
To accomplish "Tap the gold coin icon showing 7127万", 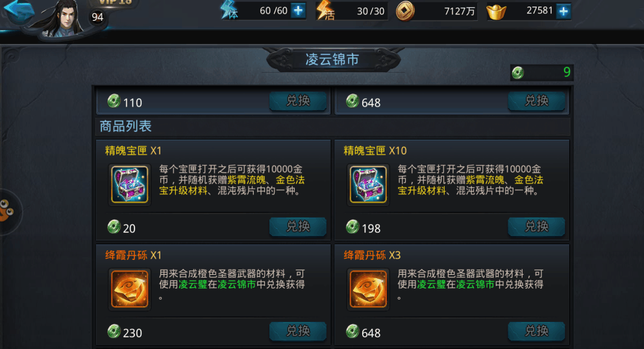I will coord(404,12).
